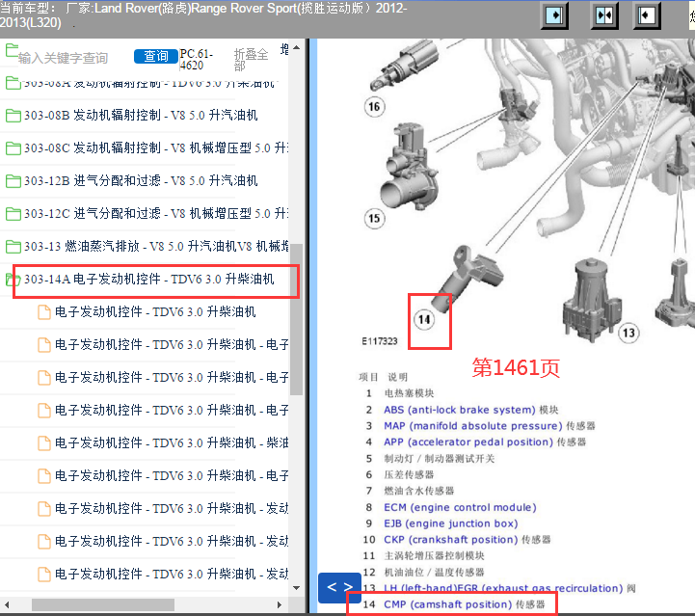Click callout number 14 in diagram
The image size is (695, 616).
click(x=424, y=319)
